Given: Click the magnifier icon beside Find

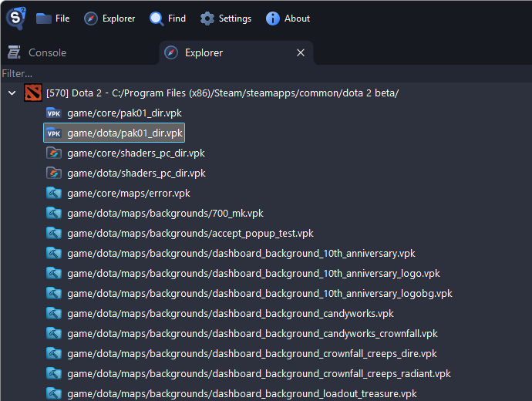Looking at the screenshot, I should coord(157,19).
